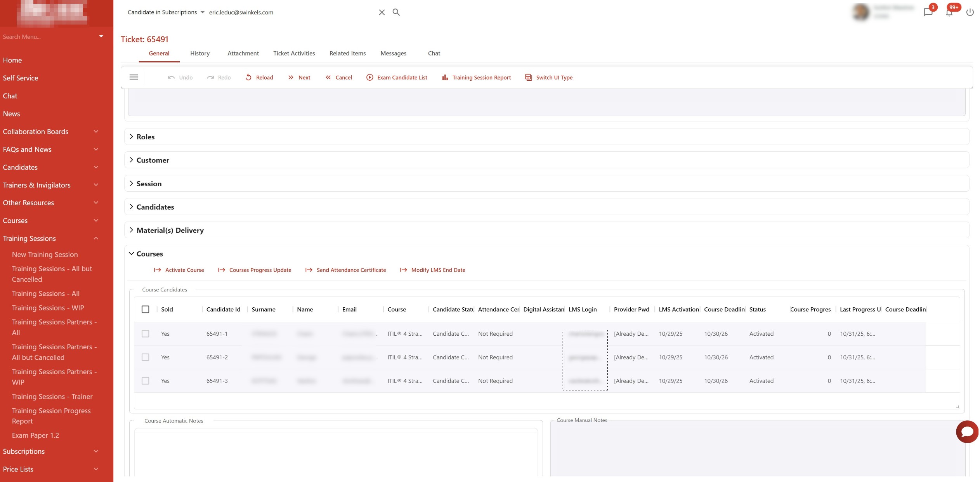Click the Activate Course action
The image size is (980, 482).
pos(184,270)
